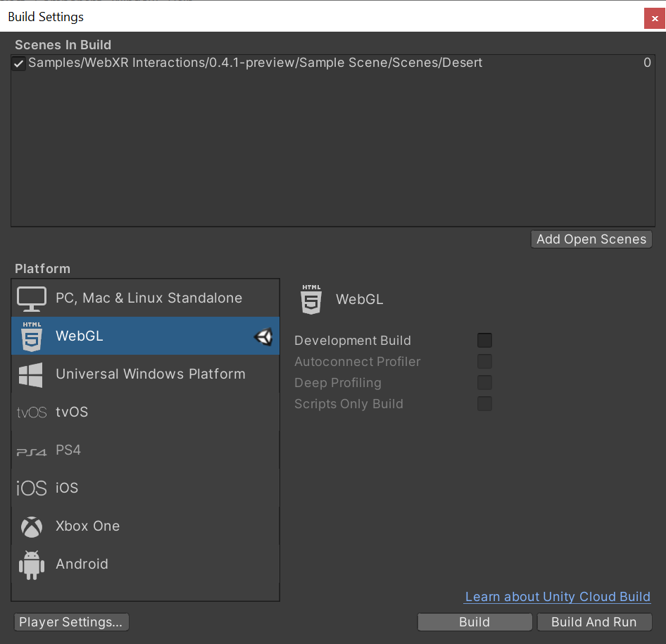Click the Android robot icon
This screenshot has width=666, height=644.
(32, 565)
